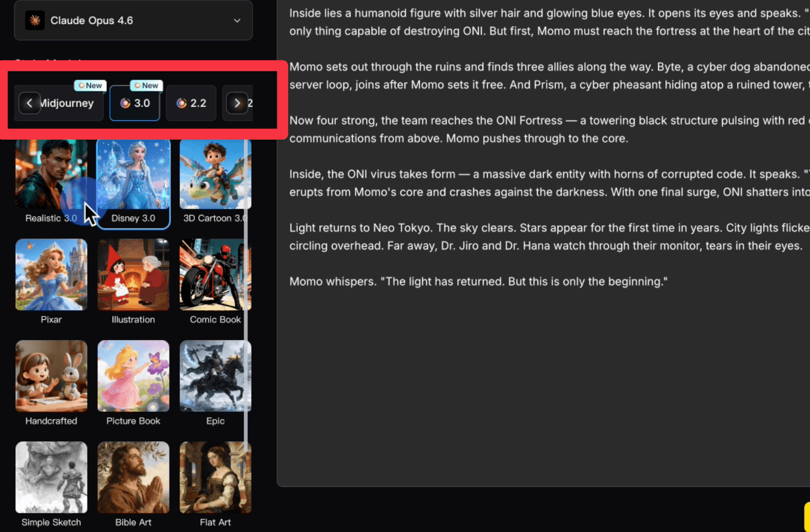Select the Illustration art style
Screen dimensions: 810x532
click(133, 275)
